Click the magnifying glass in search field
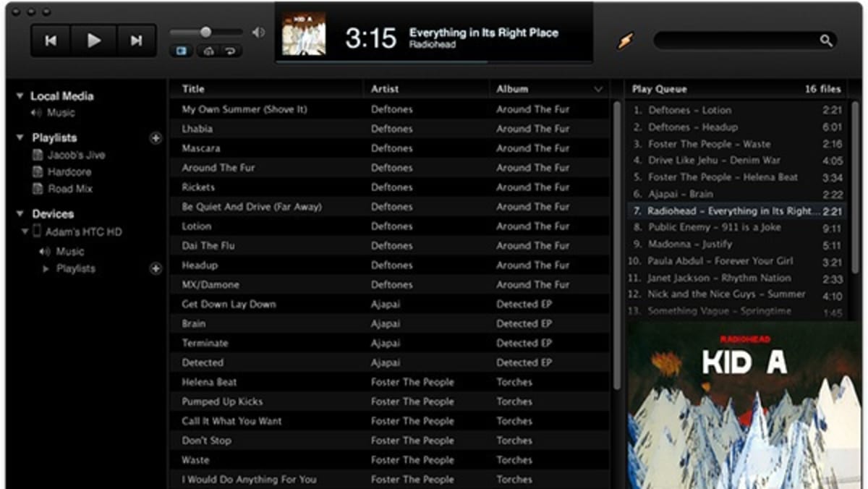The width and height of the screenshot is (868, 489). click(825, 42)
